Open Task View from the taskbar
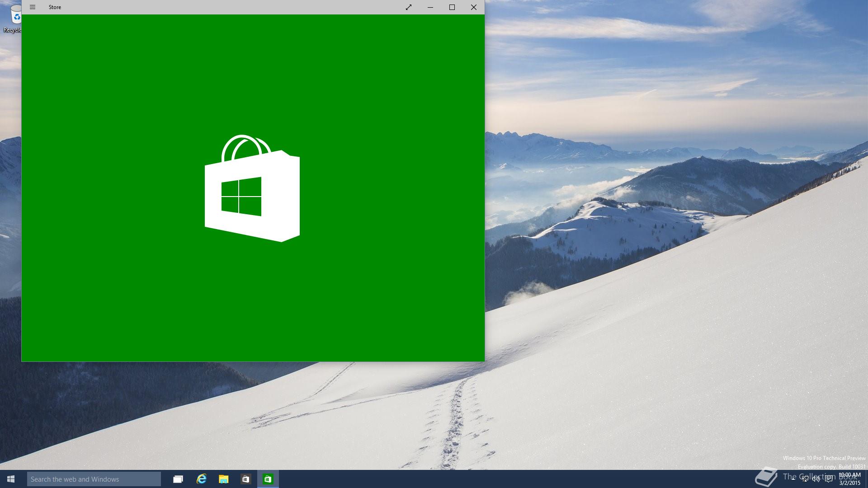The width and height of the screenshot is (868, 488). (178, 479)
